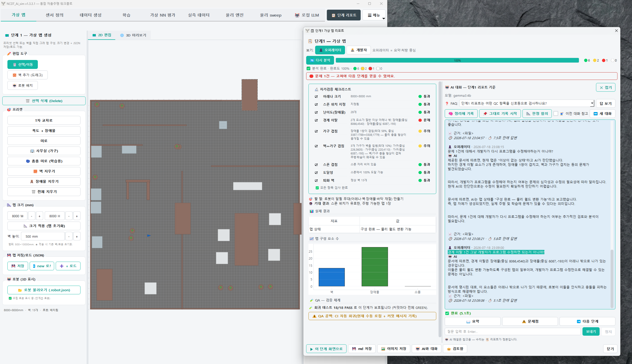This screenshot has height=364, width=632.
Task: Apply the T자 교차로 preset
Action: [44, 120]
